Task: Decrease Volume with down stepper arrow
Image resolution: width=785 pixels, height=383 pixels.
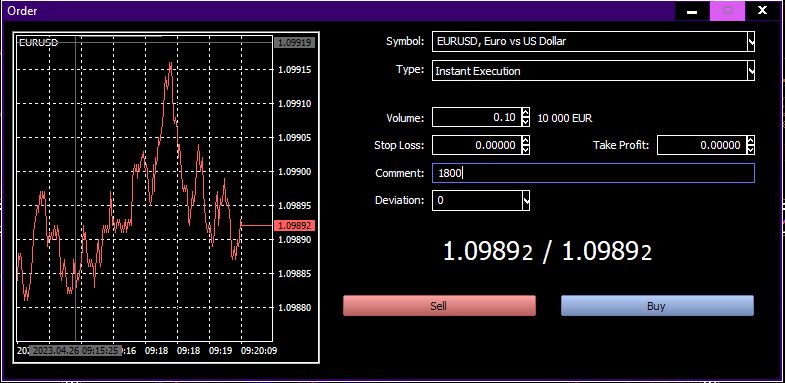Action: pyautogui.click(x=525, y=122)
